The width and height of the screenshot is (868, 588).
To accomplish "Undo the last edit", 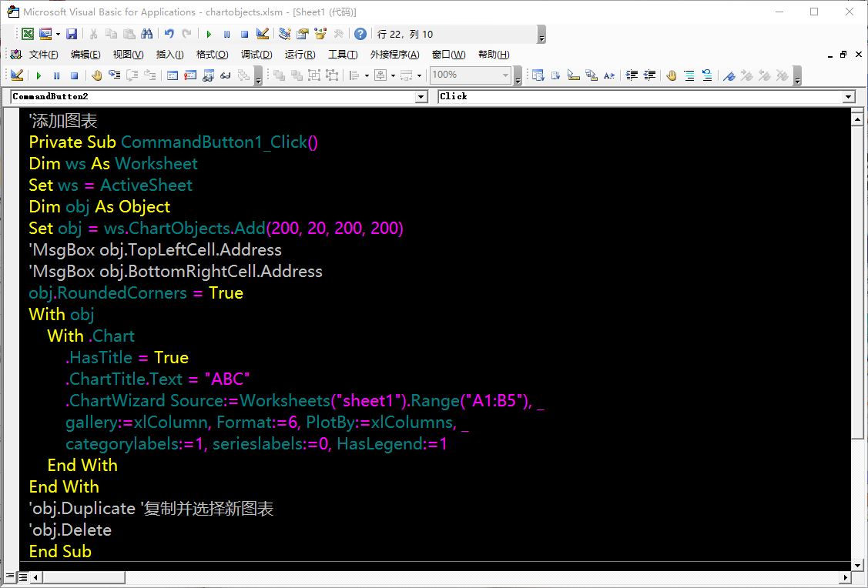I will click(169, 35).
